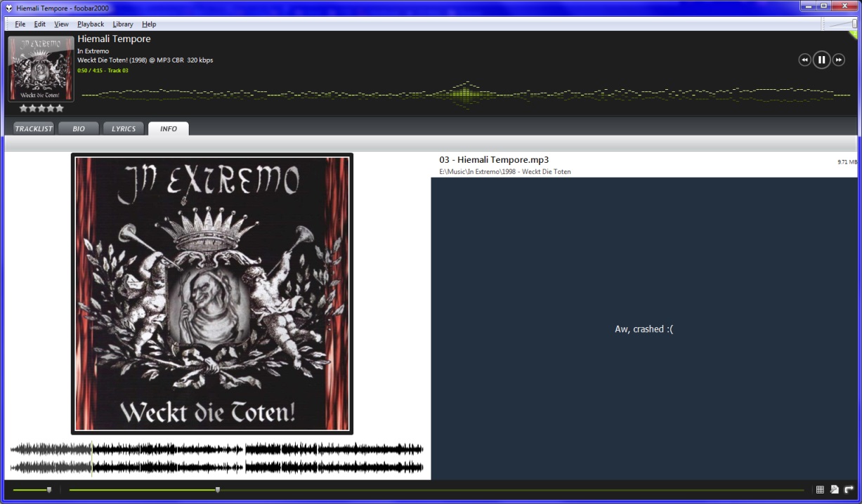The height and width of the screenshot is (504, 862).
Task: Open the Help menu
Action: 149,24
